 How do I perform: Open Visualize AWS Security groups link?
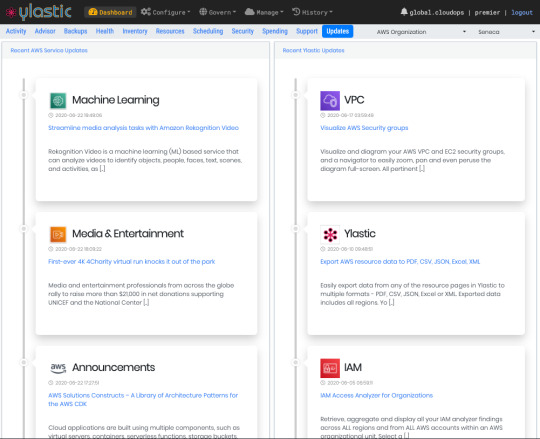pyautogui.click(x=364, y=128)
